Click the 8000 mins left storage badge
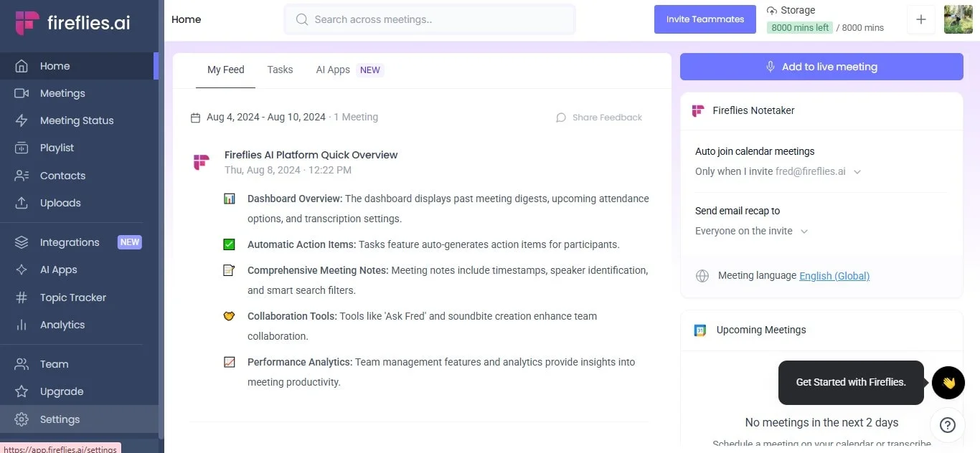The height and width of the screenshot is (453, 980). [x=800, y=28]
